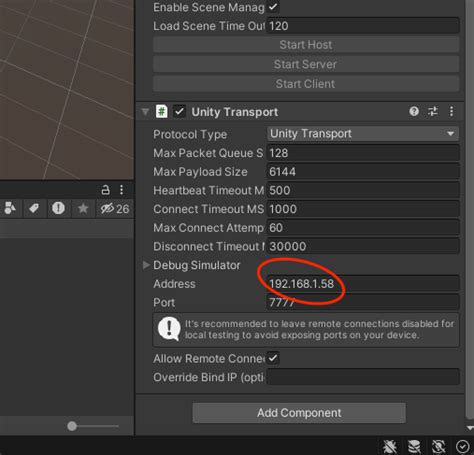The image size is (474, 455).
Task: Click the Port label
Action: pyautogui.click(x=164, y=302)
